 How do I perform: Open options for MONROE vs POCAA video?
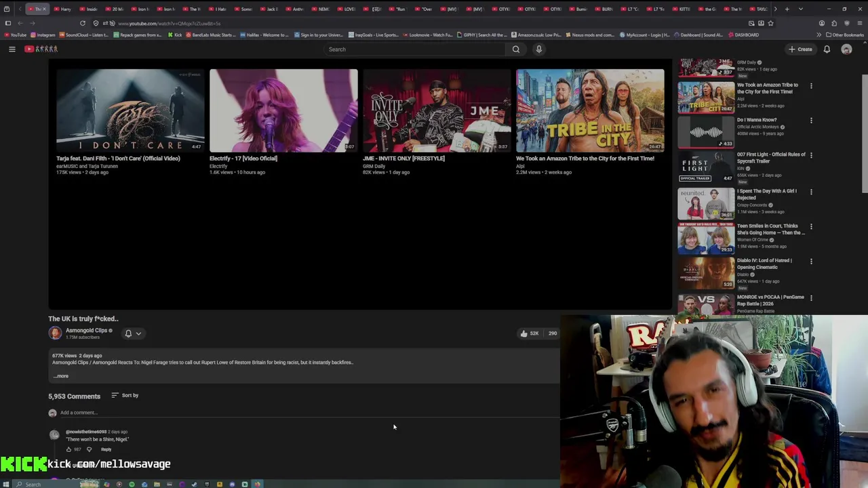coord(811,298)
